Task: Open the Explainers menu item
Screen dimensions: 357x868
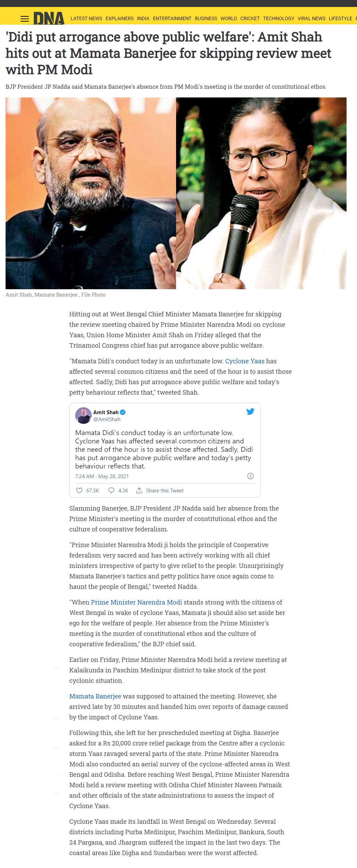Action: point(119,18)
